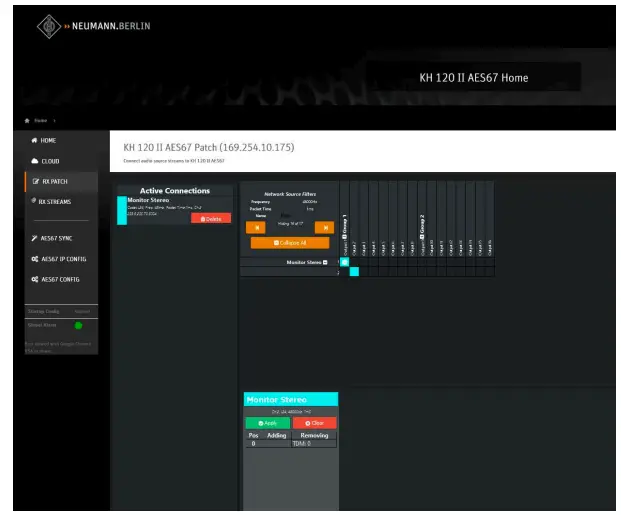
Task: Open AES67 IP CONFIG page
Action: [x=62, y=259]
